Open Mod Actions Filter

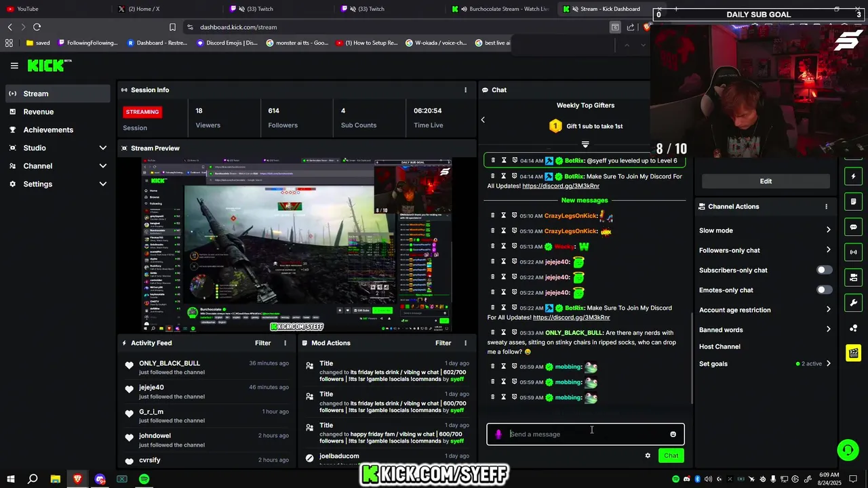click(x=443, y=343)
